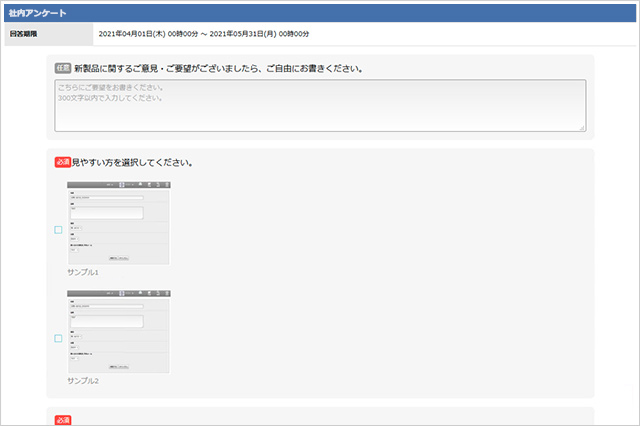Click the 見やすい方を選択してください question text
Image resolution: width=640 pixels, height=426 pixels.
[132, 162]
